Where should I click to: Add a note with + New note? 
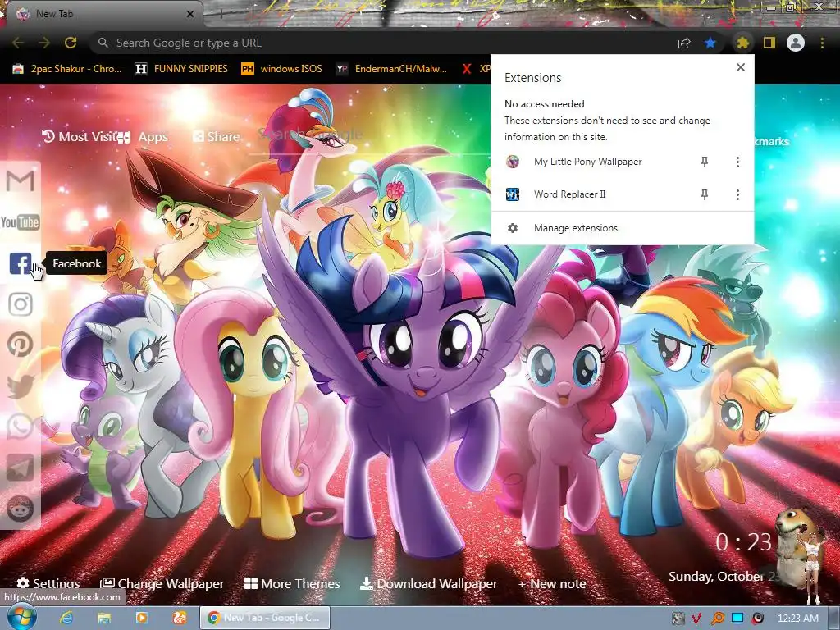(x=552, y=583)
